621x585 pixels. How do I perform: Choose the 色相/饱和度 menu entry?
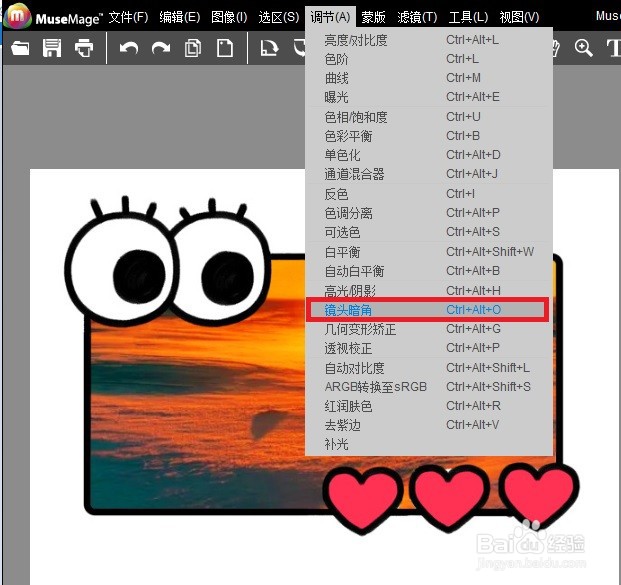(x=429, y=117)
